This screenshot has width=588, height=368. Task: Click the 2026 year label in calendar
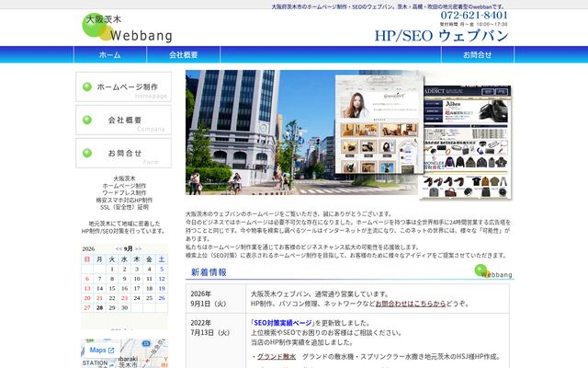(88, 248)
